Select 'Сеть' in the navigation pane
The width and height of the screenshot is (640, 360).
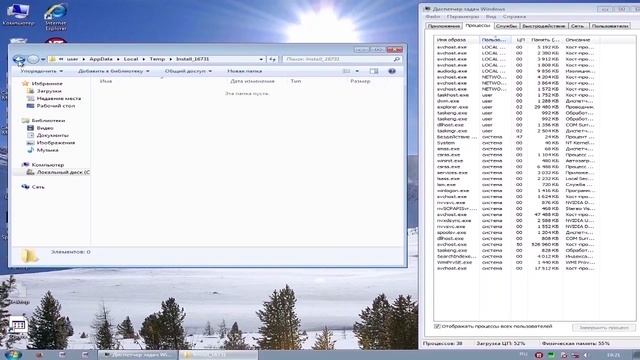(x=38, y=187)
